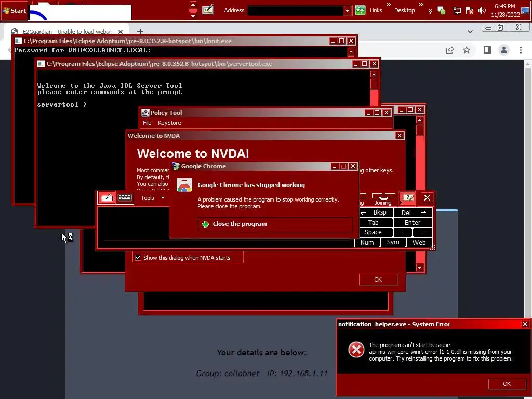Click the green status tray icon
This screenshot has height=399, width=532.
pyautogui.click(x=442, y=10)
